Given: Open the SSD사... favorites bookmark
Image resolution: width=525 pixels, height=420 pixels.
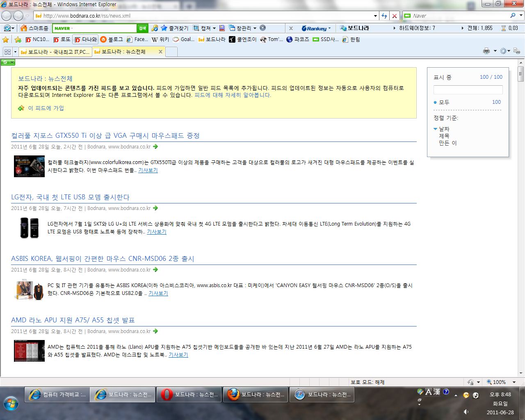Looking at the screenshot, I should click(326, 40).
